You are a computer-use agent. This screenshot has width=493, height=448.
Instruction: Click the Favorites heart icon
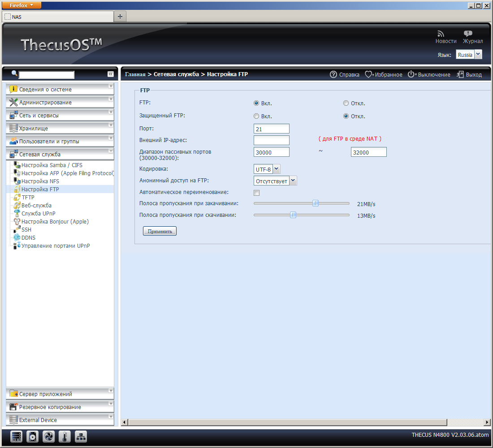click(x=368, y=74)
